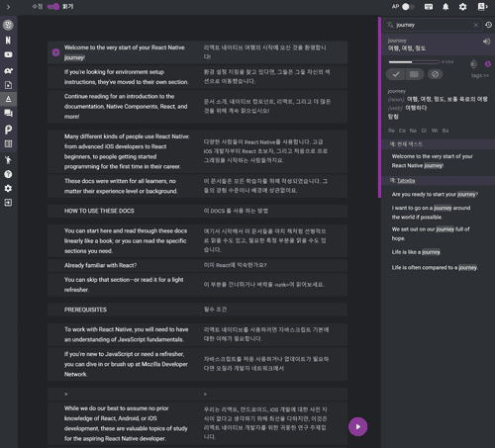Screen dimensions: 495x448
Task: Click the purple hexagon icon in dictionary panel
Action: pyautogui.click(x=488, y=64)
